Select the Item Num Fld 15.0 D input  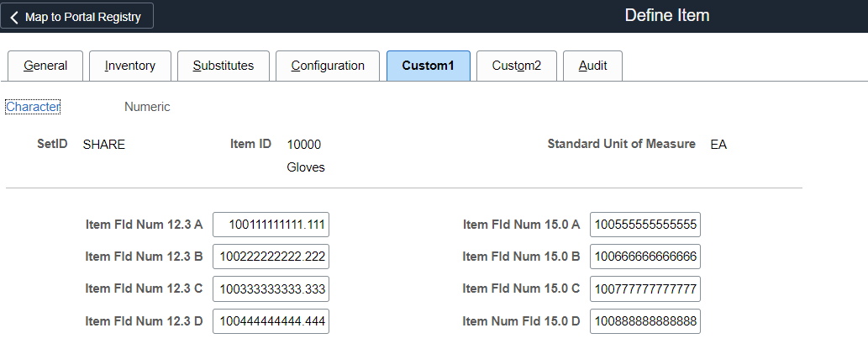[x=644, y=321]
